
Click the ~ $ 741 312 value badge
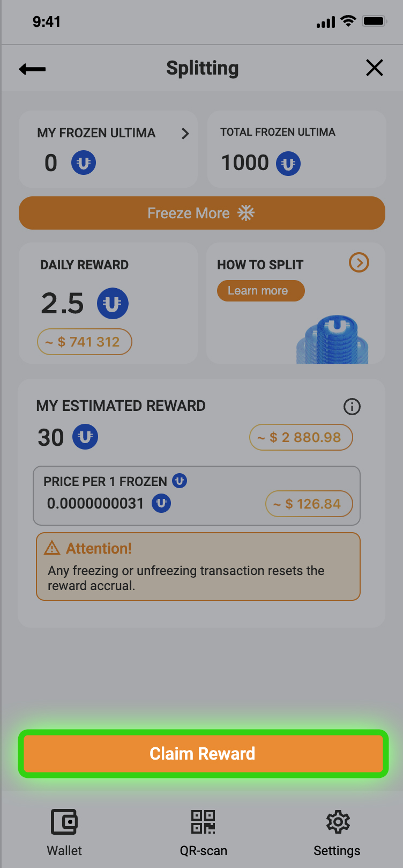[85, 342]
